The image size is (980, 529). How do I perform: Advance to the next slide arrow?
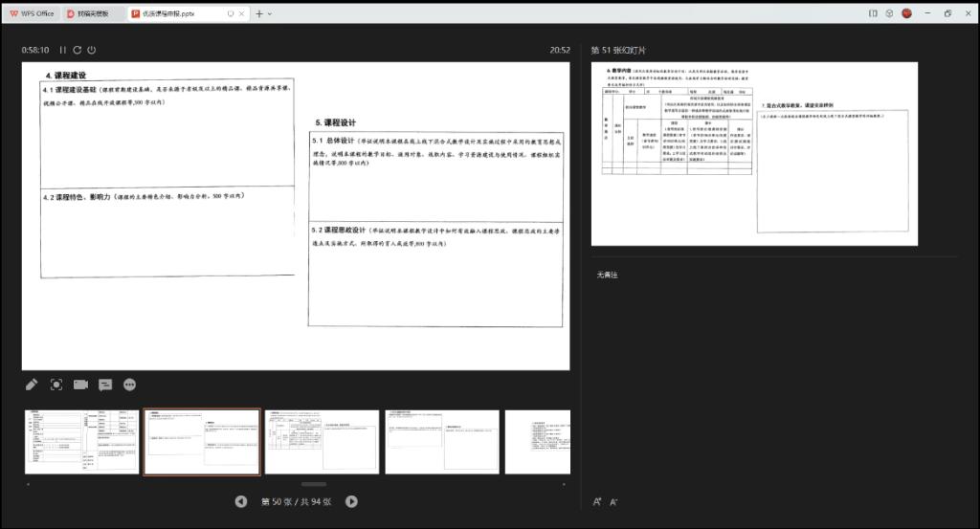click(351, 501)
